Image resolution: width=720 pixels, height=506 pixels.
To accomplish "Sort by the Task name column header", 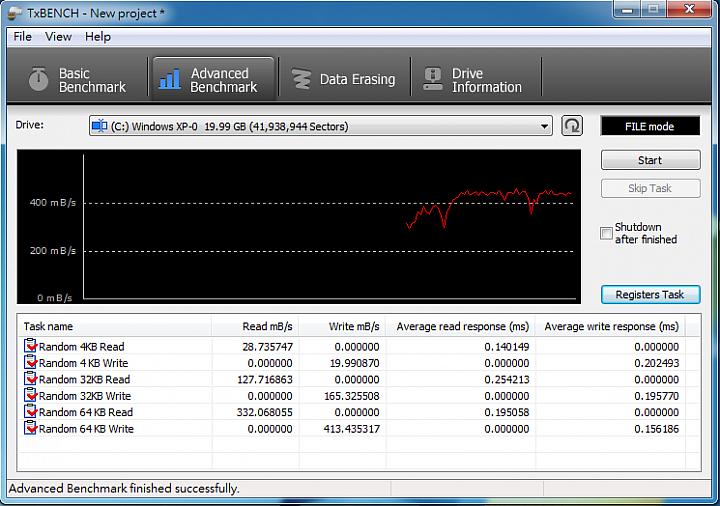I will pos(115,326).
